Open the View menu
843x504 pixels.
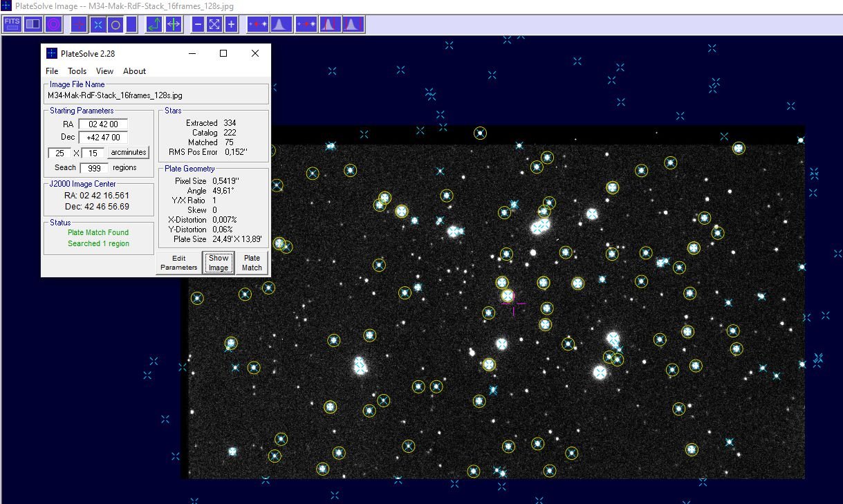pyautogui.click(x=104, y=71)
